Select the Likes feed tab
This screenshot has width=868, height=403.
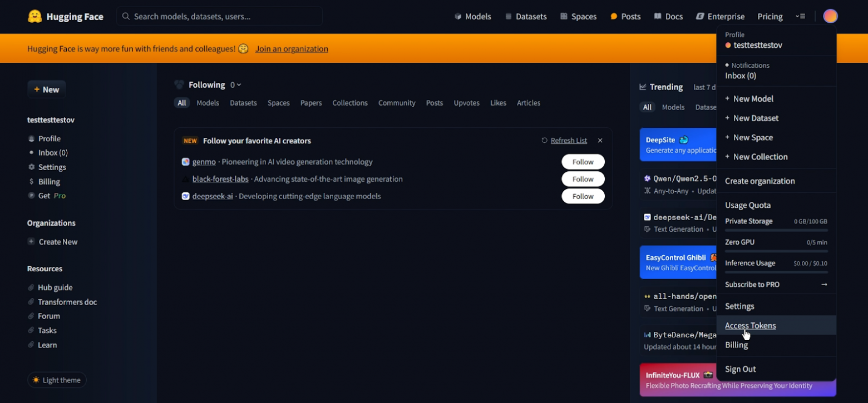click(498, 103)
